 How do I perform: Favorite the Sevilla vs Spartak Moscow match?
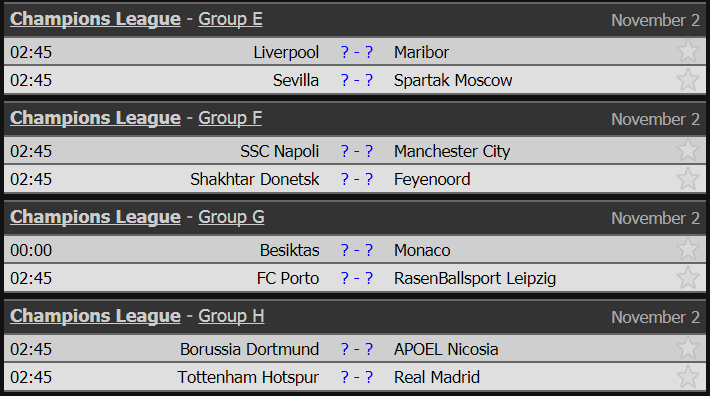click(x=687, y=79)
